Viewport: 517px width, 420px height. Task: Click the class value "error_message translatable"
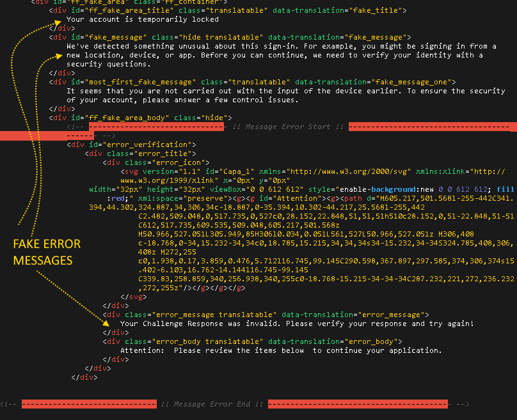tap(214, 315)
